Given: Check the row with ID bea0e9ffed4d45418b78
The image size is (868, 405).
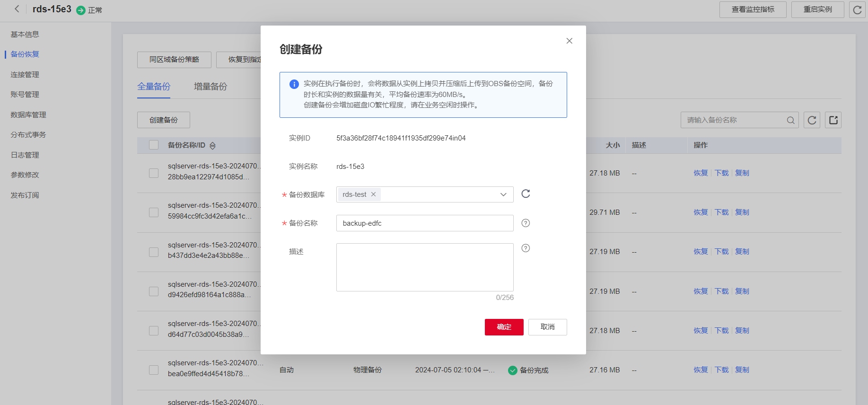Looking at the screenshot, I should (x=154, y=370).
